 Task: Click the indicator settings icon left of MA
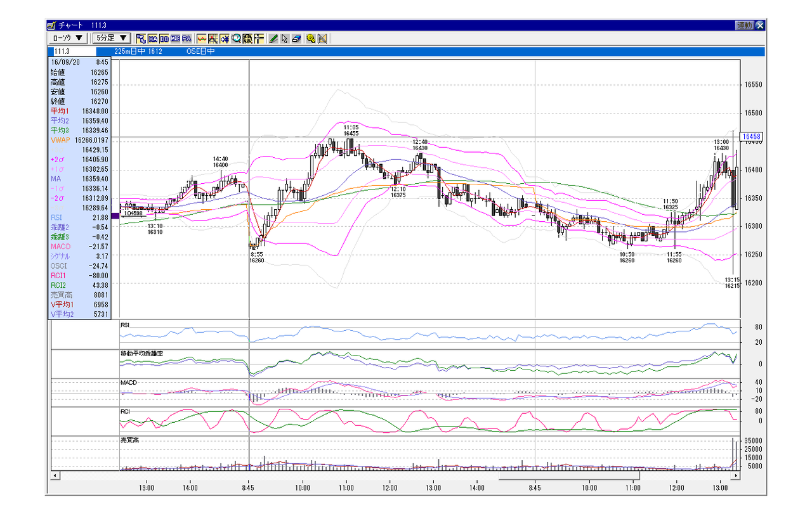pyautogui.click(x=141, y=39)
